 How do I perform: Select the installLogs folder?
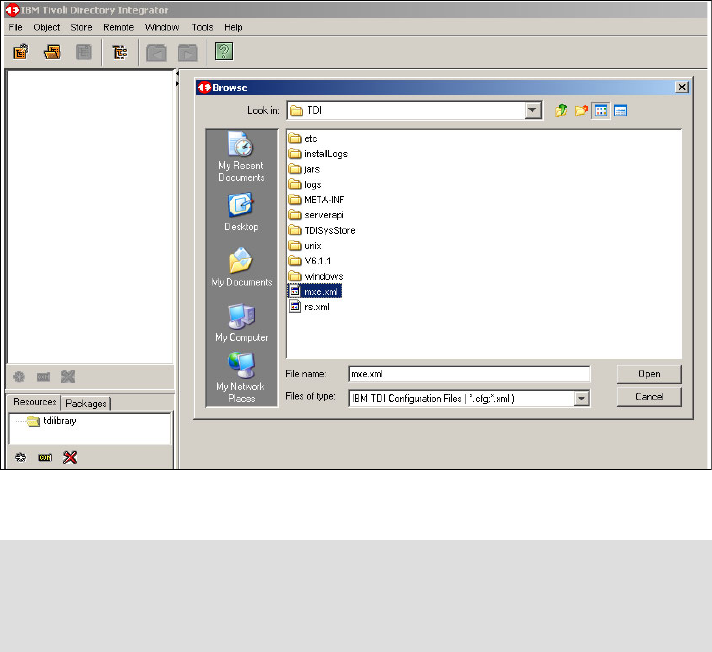point(318,154)
